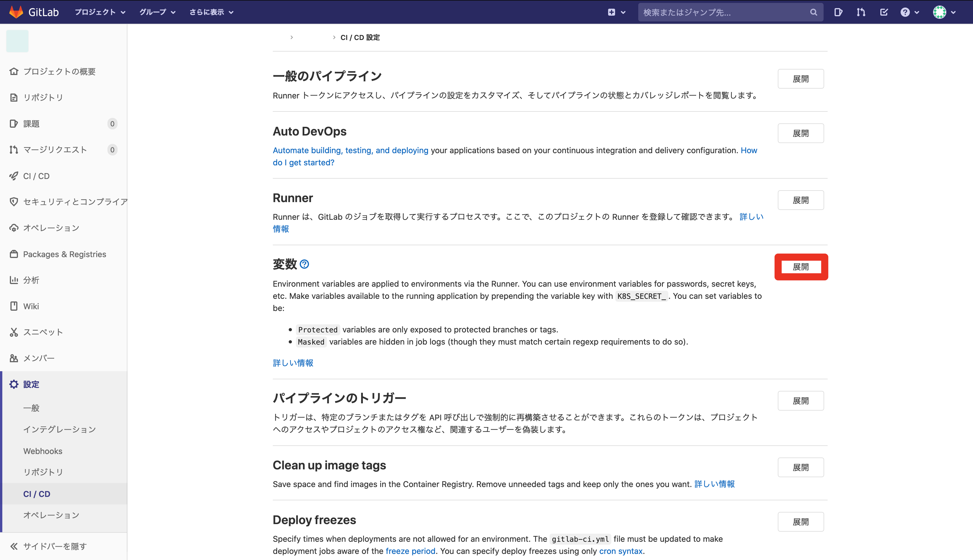The width and height of the screenshot is (973, 560).
Task: Select the 分析 (analytics) sidebar icon
Action: pyautogui.click(x=14, y=280)
